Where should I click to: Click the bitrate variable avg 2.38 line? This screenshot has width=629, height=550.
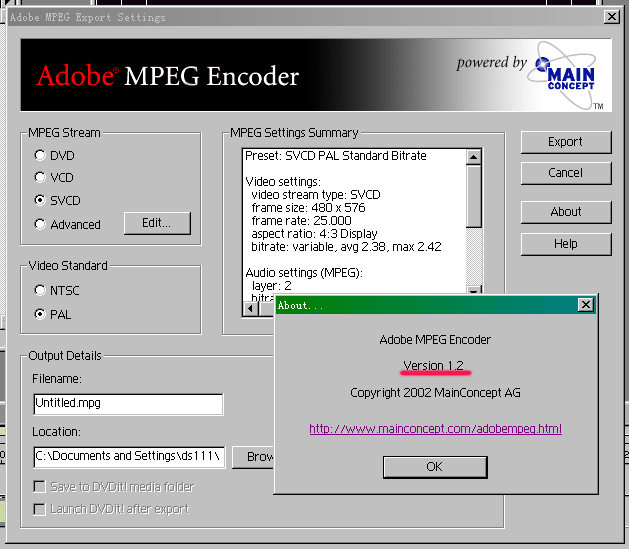(346, 247)
